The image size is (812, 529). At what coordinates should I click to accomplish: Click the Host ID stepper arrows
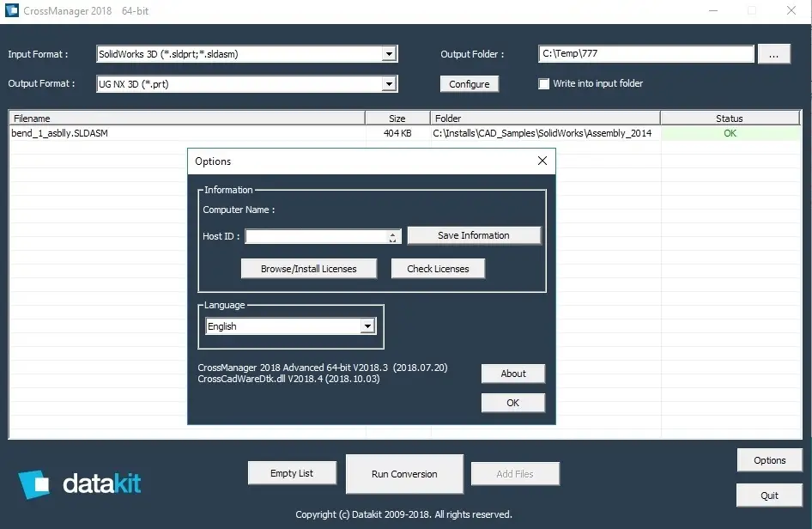[392, 237]
